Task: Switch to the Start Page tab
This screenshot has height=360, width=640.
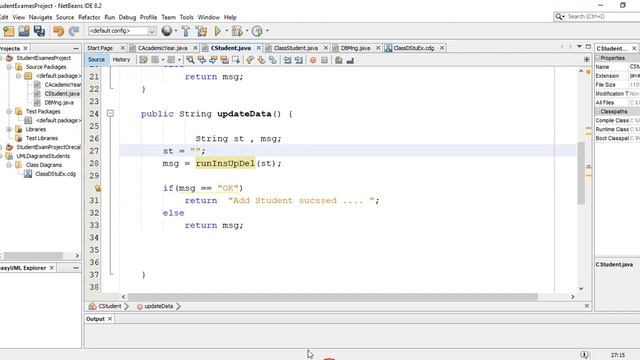Action: 100,48
